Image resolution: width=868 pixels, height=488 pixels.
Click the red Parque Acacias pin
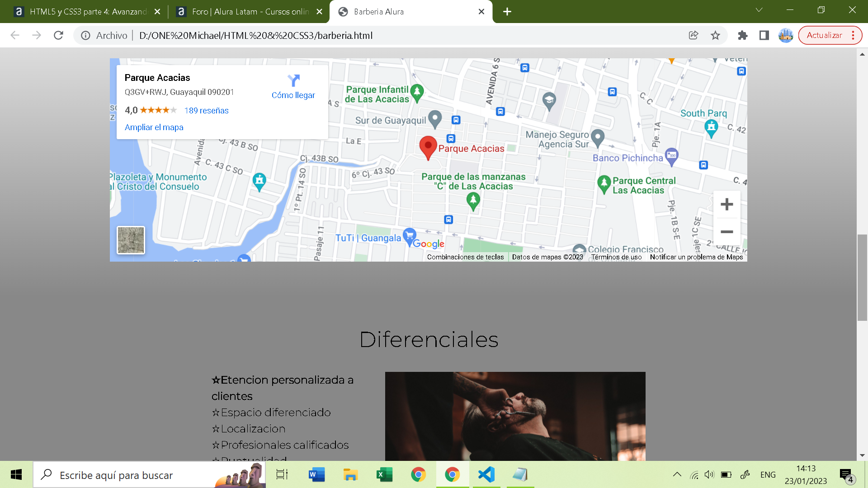pyautogui.click(x=428, y=147)
